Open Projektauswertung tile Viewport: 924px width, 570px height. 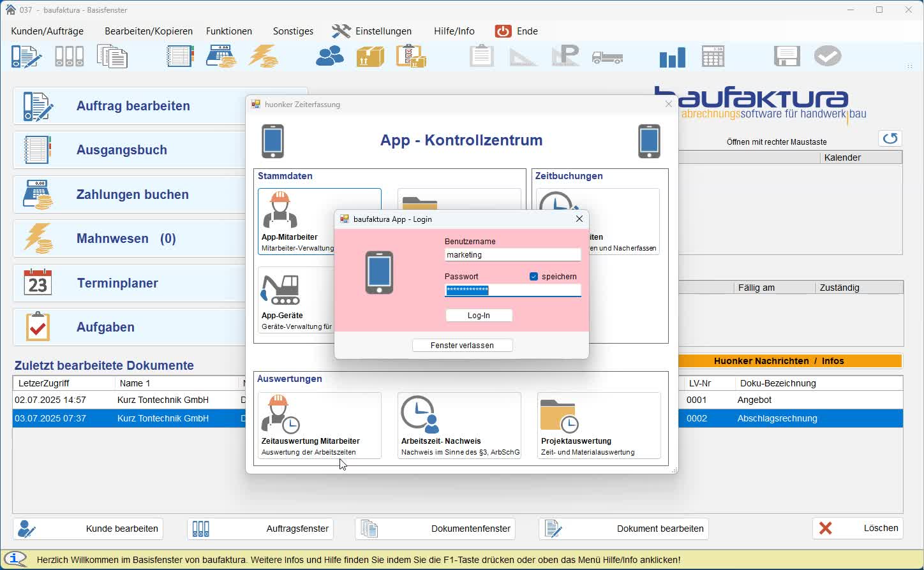pos(599,425)
